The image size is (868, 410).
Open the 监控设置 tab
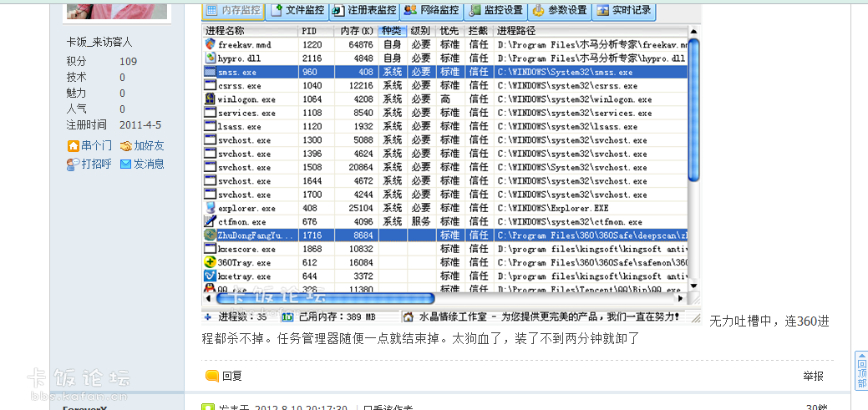click(x=496, y=11)
